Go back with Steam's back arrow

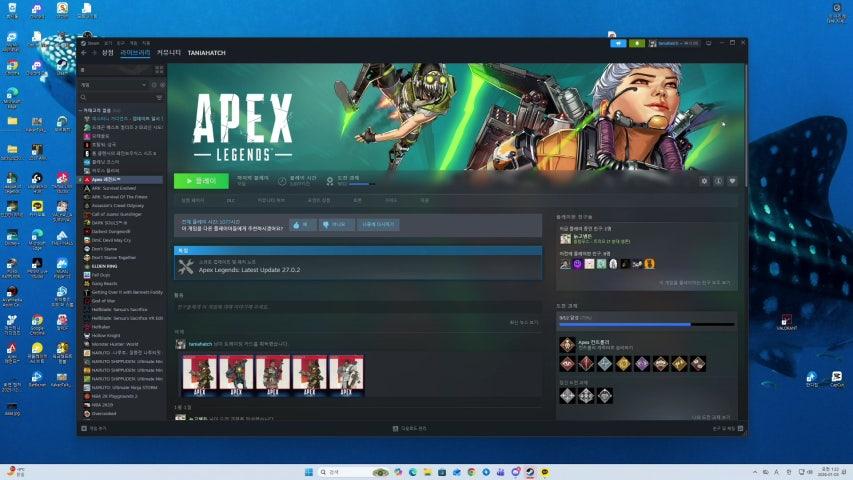click(x=84, y=52)
